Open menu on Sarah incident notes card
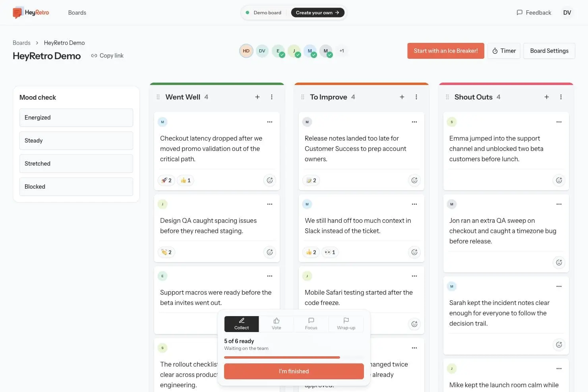The width and height of the screenshot is (588, 392). pyautogui.click(x=559, y=286)
